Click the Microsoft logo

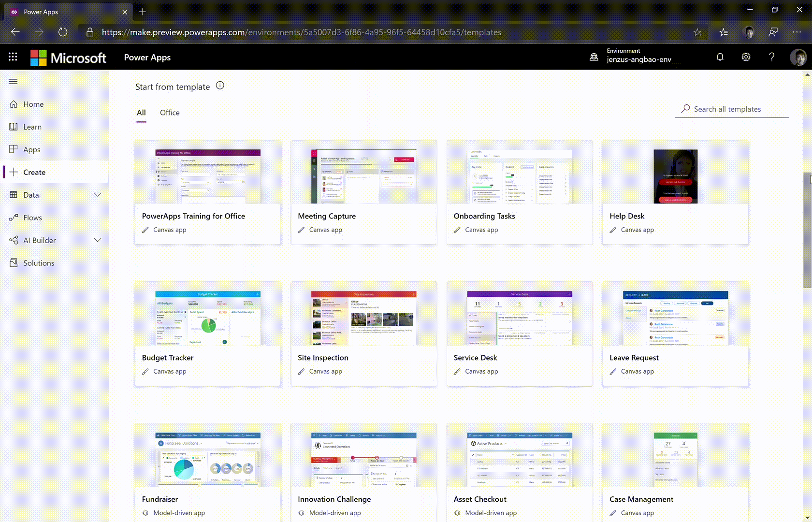69,58
